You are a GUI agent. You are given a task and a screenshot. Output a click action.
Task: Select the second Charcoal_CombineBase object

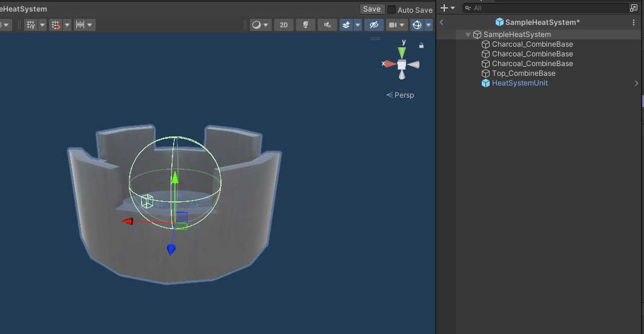point(532,54)
